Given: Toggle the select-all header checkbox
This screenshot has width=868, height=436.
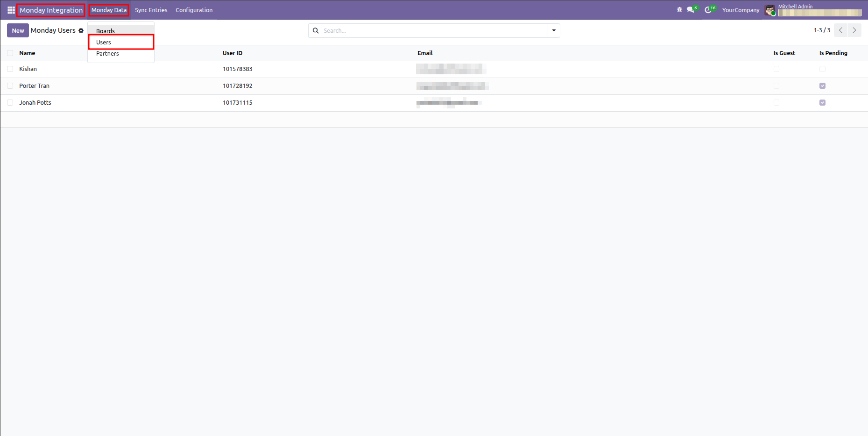Looking at the screenshot, I should click(x=10, y=53).
